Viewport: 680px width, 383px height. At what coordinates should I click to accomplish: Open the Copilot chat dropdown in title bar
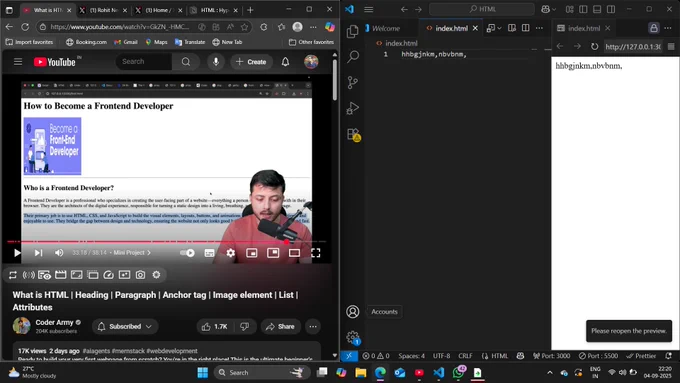tap(548, 9)
